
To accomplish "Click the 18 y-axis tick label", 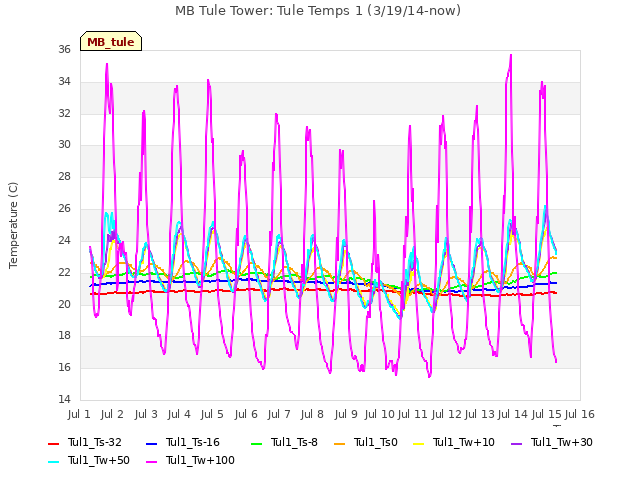I will pos(64,336).
